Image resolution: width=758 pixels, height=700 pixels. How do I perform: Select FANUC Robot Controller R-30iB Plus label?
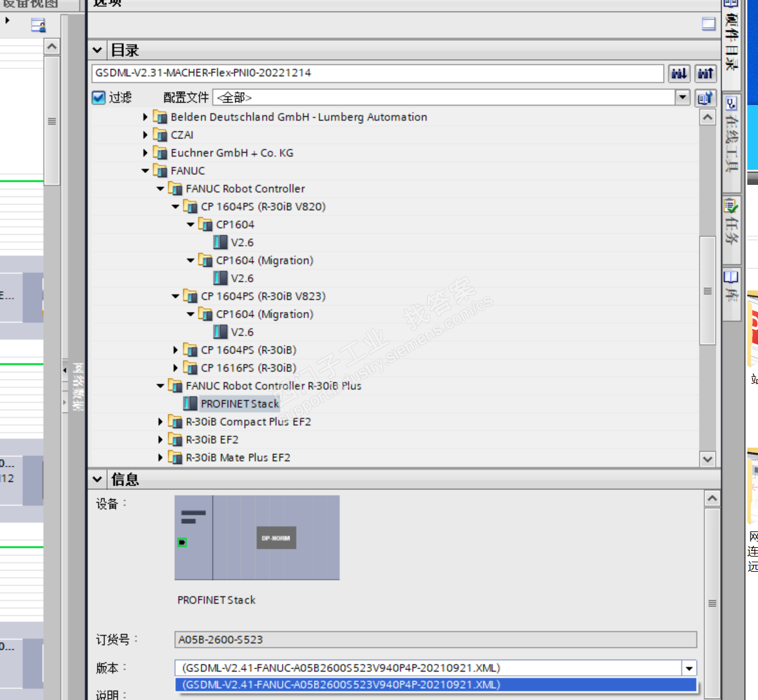(273, 386)
